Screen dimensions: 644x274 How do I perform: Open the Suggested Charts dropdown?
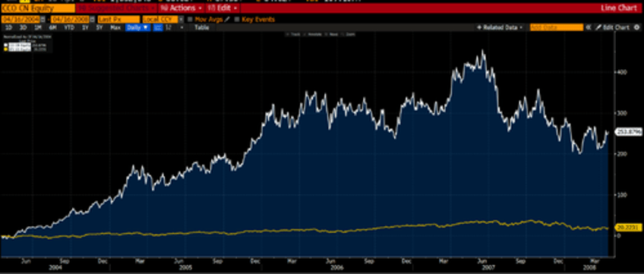[x=116, y=8]
